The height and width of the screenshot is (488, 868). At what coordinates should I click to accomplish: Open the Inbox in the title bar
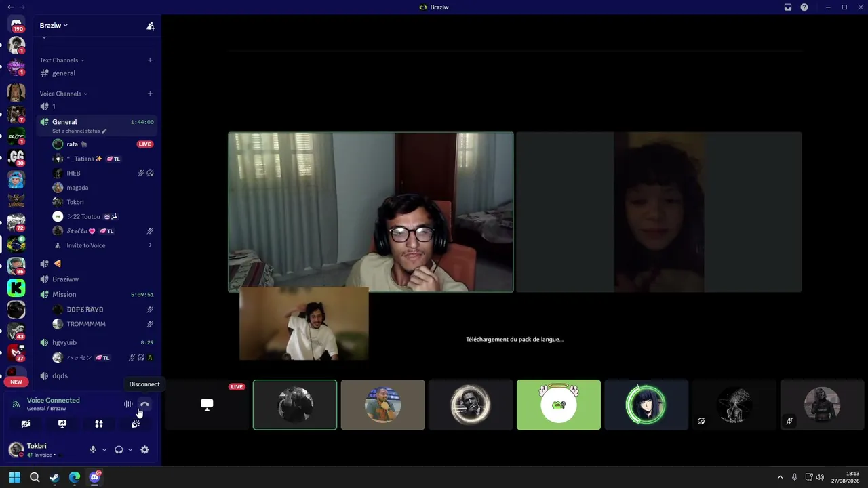[788, 7]
